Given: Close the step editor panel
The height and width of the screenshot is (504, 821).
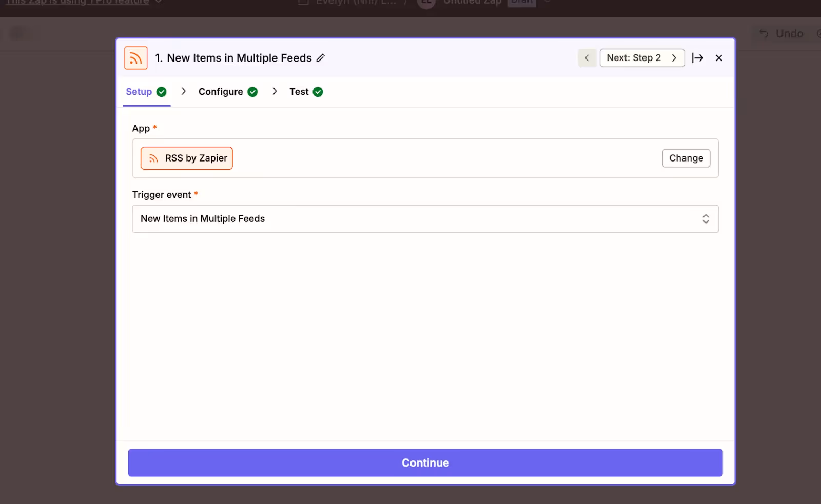Looking at the screenshot, I should pos(719,58).
